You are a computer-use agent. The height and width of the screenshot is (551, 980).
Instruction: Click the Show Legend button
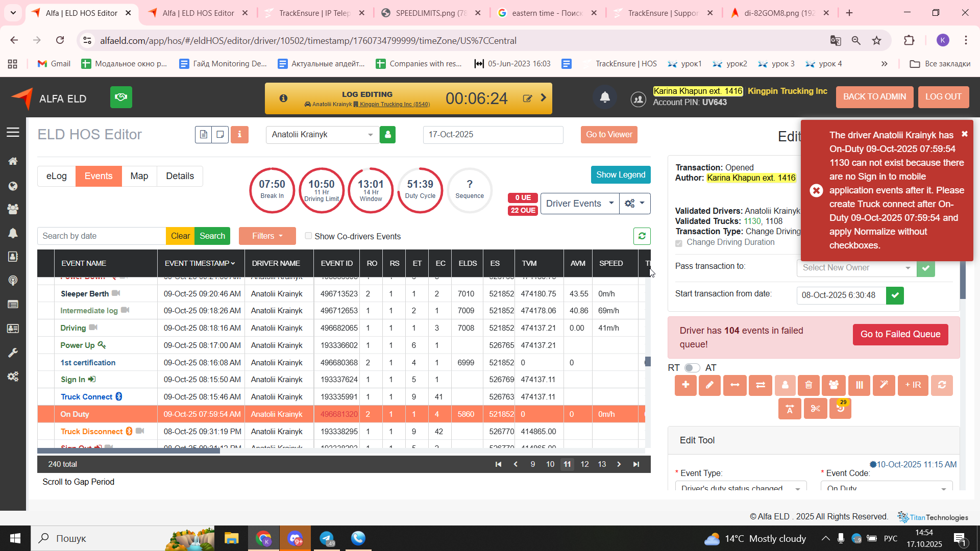tap(620, 174)
